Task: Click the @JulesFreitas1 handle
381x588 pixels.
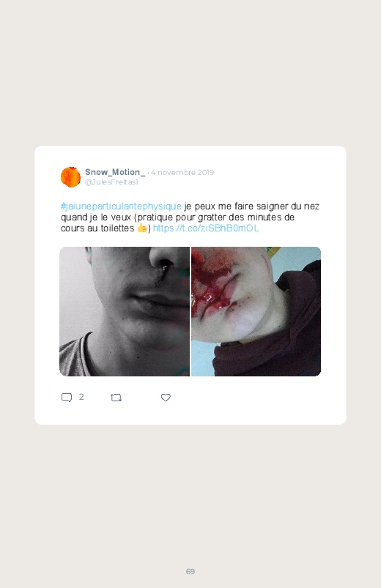Action: pos(111,182)
